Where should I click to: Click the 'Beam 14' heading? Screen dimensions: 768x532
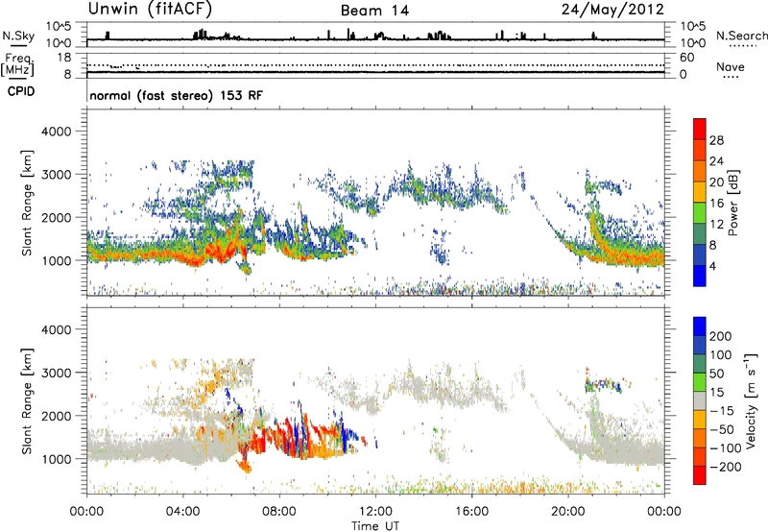(x=374, y=11)
